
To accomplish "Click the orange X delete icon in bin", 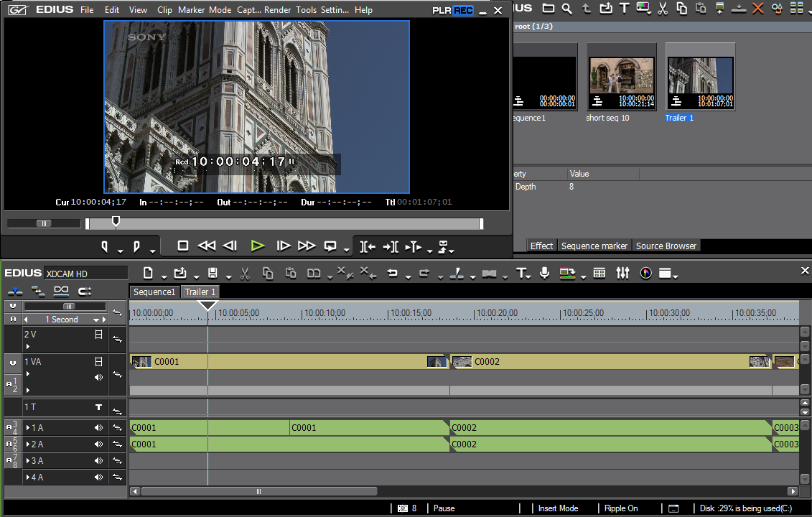I will [757, 8].
